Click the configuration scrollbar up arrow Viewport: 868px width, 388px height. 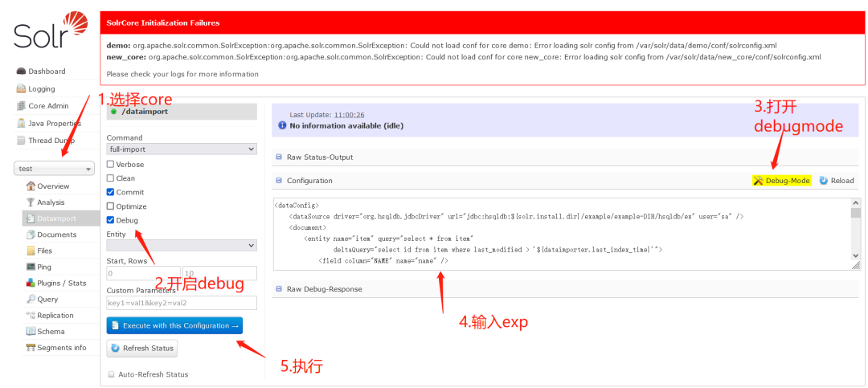click(x=856, y=203)
